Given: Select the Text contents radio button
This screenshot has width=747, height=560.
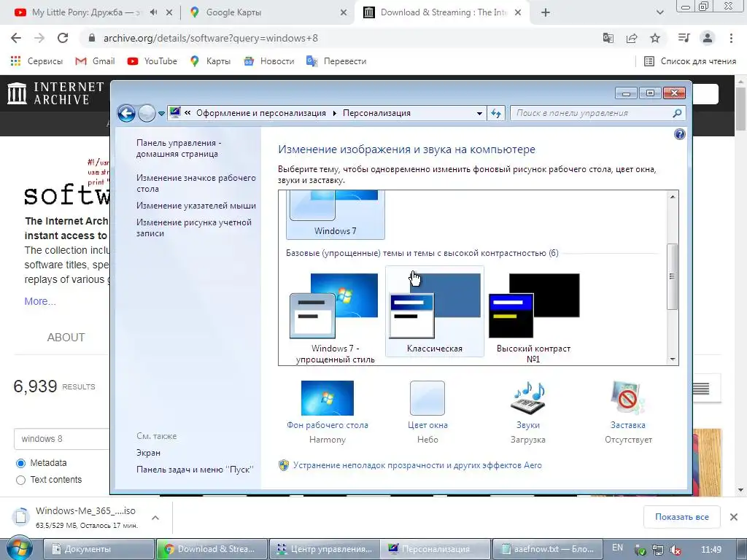Looking at the screenshot, I should [20, 480].
